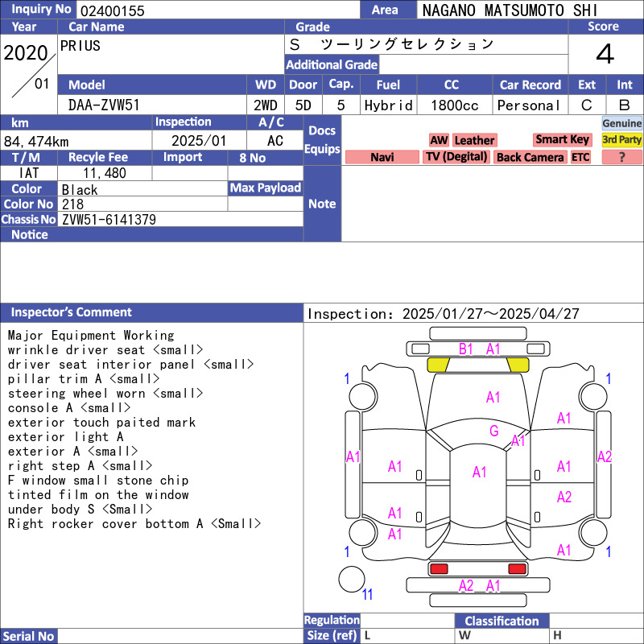This screenshot has width=644, height=644.
Task: Click the spare tire circle icon
Action: click(352, 579)
